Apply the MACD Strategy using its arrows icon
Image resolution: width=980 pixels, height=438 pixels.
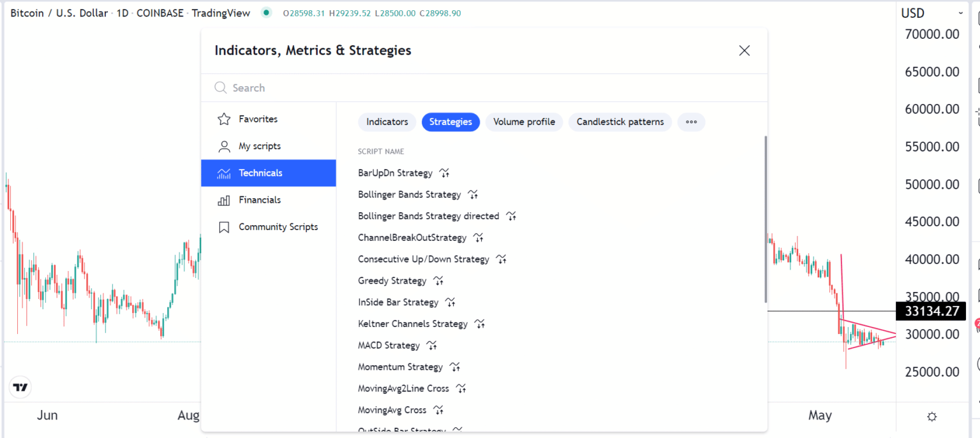coord(431,345)
